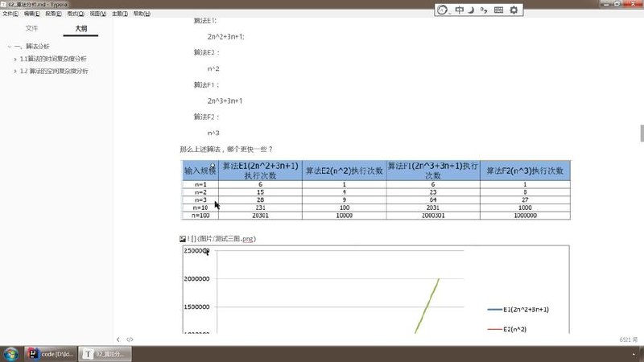Click the vertical scrollbar thumb on right
The height and width of the screenshot is (362, 644).
tap(642, 134)
